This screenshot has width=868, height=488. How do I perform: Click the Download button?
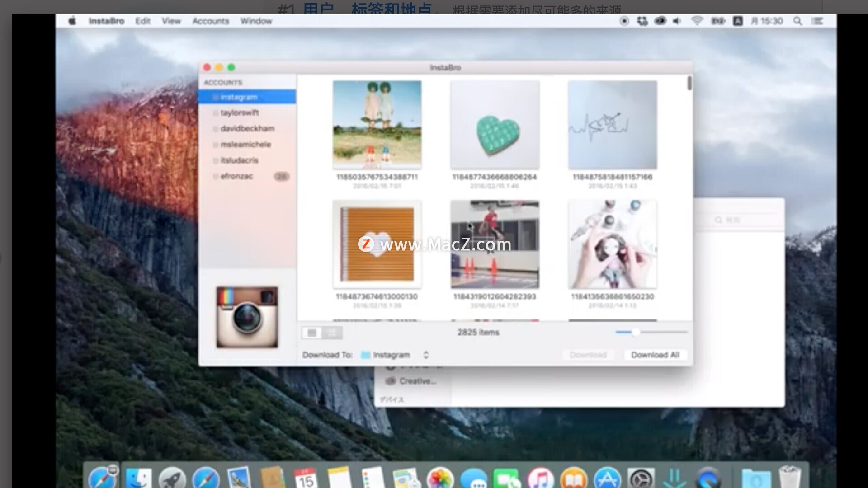coord(588,355)
